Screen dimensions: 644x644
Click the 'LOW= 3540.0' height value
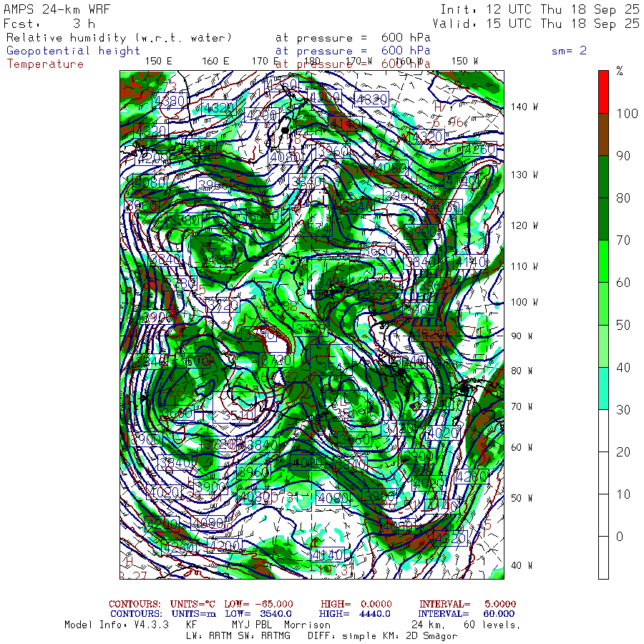[258, 614]
